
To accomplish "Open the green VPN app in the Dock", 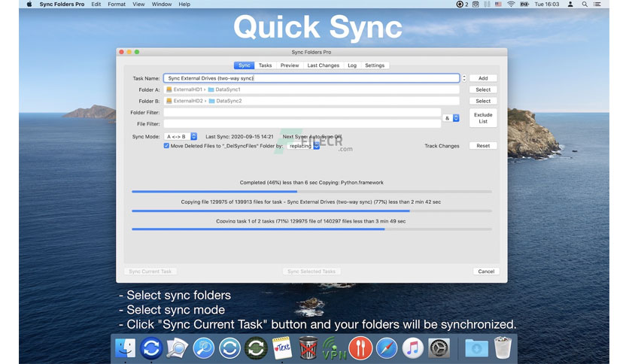I will tap(334, 348).
